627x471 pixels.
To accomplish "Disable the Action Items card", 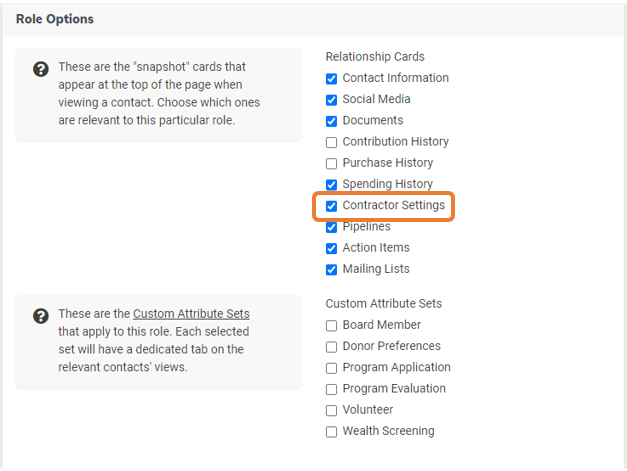I will pos(332,248).
